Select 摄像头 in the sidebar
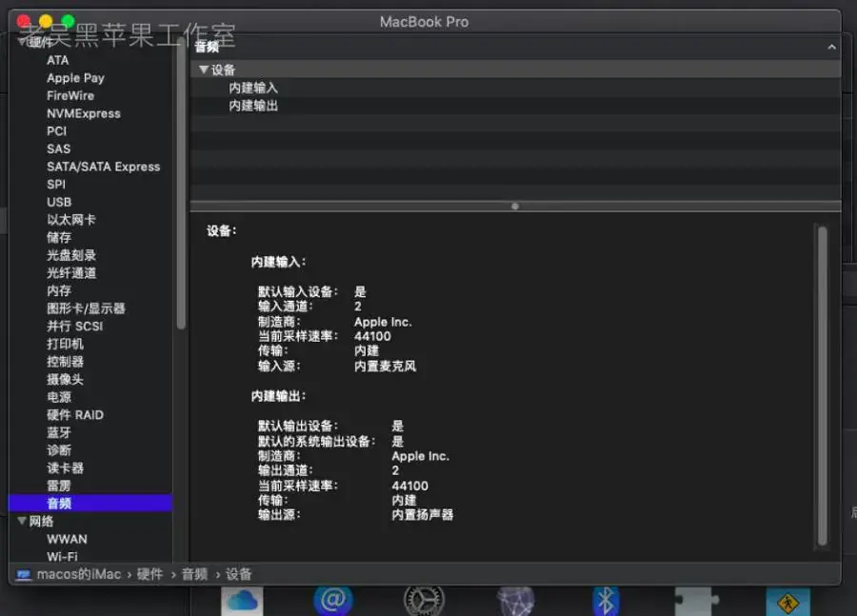This screenshot has width=857, height=616. 65,379
